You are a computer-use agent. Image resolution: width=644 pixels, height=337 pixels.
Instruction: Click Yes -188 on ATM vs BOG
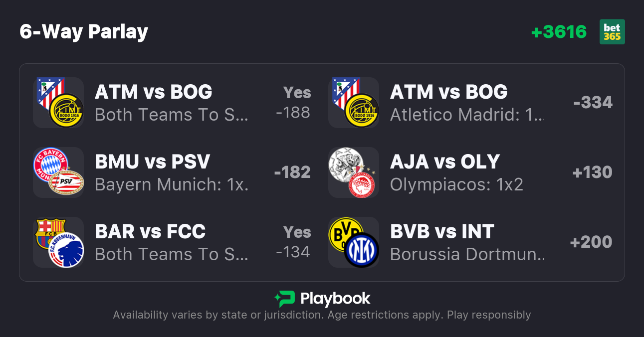293,103
